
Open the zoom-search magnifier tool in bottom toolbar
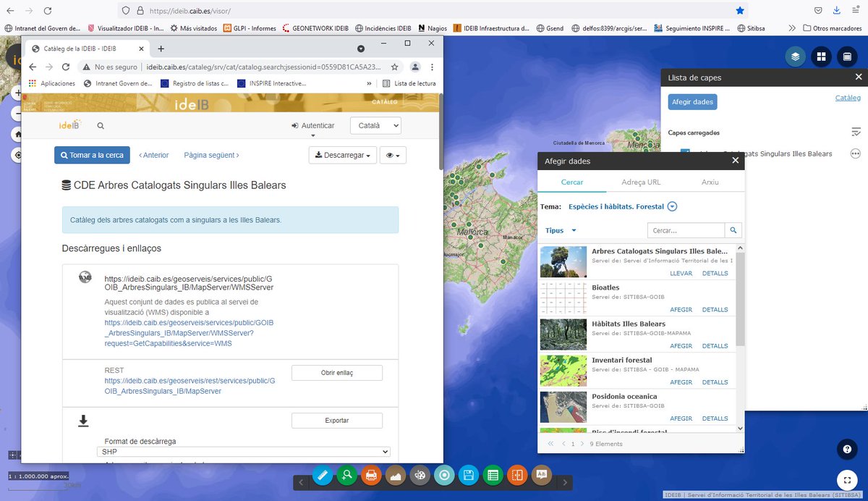coord(347,476)
